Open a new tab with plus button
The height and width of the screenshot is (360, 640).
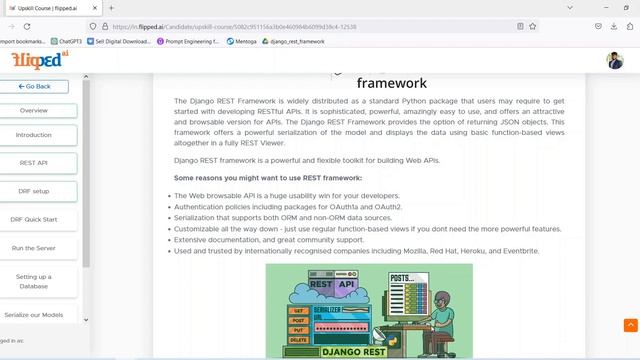coord(111,8)
